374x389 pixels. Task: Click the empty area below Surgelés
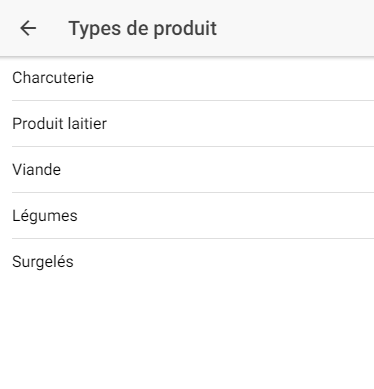(x=187, y=337)
